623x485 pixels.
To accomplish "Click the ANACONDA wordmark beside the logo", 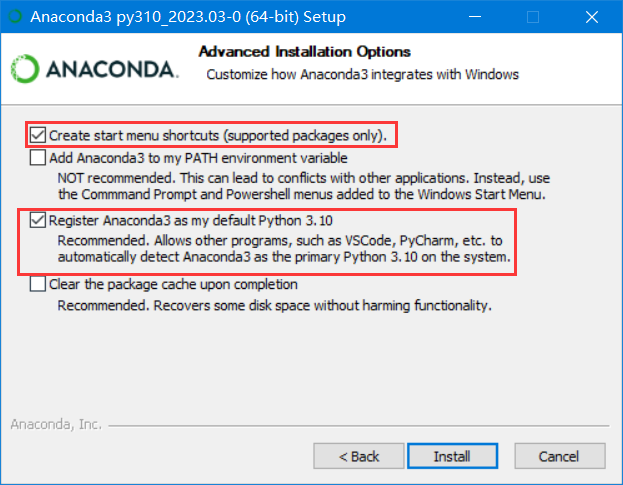I will click(x=112, y=70).
